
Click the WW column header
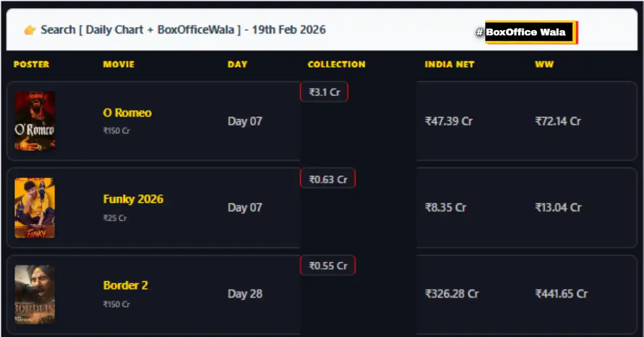click(x=545, y=64)
